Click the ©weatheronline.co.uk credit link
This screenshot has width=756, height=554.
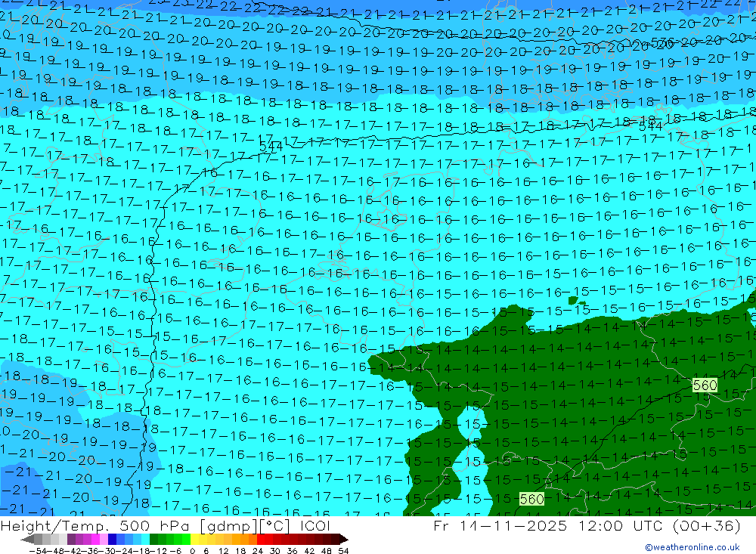[692, 546]
